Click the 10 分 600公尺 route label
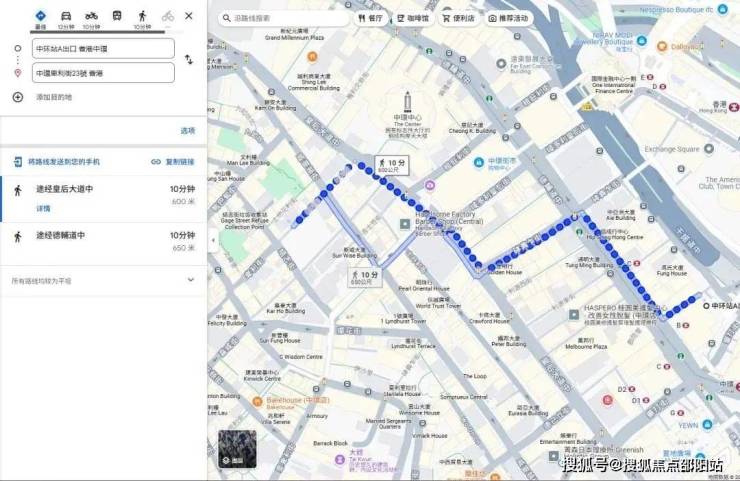This screenshot has width=740, height=481. [392, 165]
